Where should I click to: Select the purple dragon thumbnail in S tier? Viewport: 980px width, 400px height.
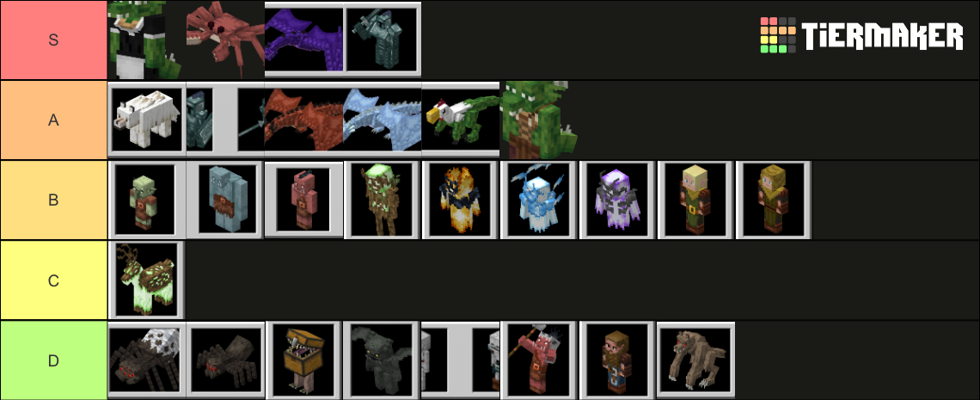click(303, 40)
